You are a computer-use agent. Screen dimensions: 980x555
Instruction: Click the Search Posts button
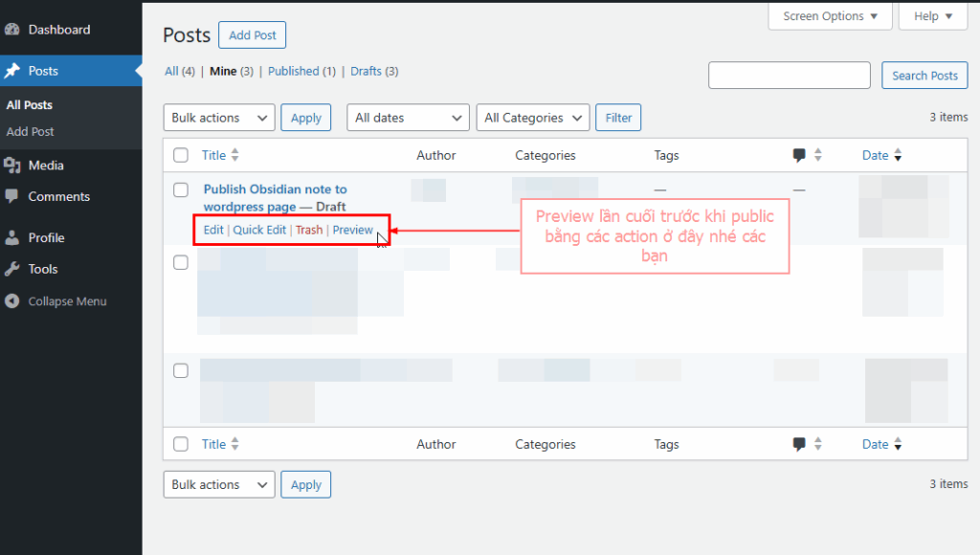924,76
